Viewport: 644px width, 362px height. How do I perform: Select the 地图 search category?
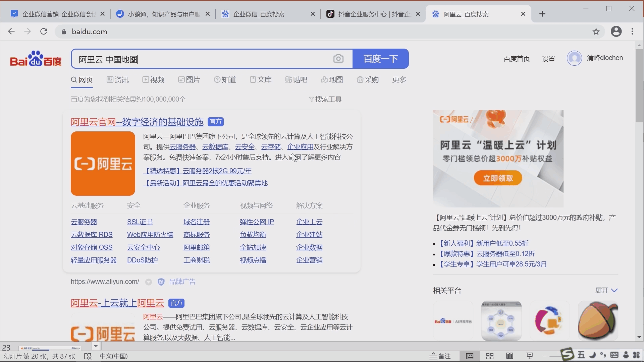[x=332, y=80]
